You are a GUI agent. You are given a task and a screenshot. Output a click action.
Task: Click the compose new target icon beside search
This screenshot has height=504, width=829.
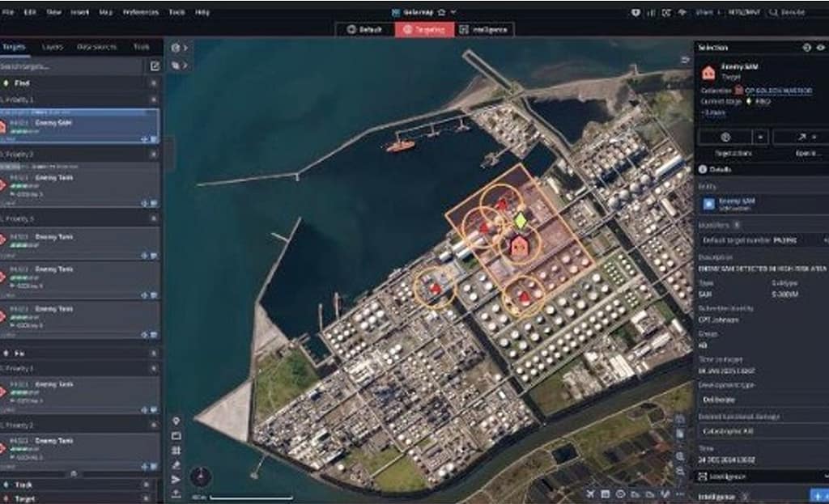pos(155,66)
